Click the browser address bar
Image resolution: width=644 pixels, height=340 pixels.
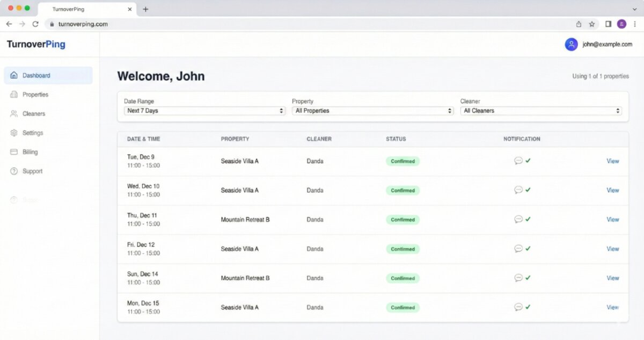pyautogui.click(x=215, y=24)
